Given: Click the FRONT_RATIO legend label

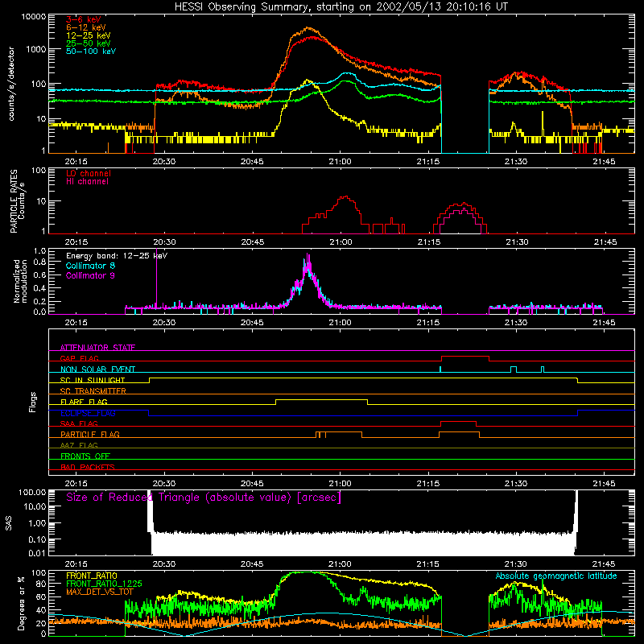Looking at the screenshot, I should pyautogui.click(x=92, y=576).
